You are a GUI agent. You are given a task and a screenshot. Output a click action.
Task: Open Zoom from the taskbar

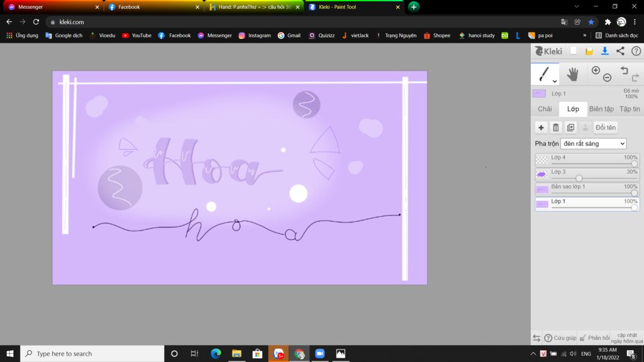pyautogui.click(x=320, y=353)
